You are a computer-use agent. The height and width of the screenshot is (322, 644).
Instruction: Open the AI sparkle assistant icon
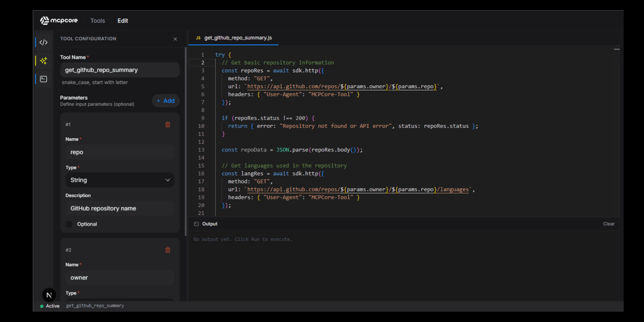[x=44, y=61]
